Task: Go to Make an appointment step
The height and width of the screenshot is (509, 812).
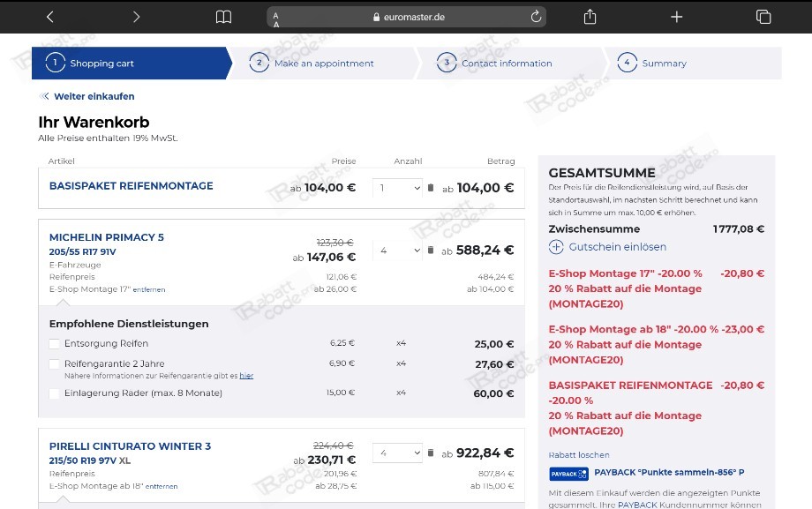Action: pos(324,64)
